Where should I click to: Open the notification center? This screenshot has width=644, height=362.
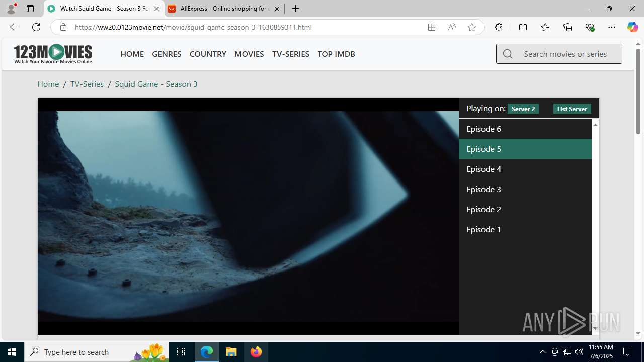[x=627, y=352]
